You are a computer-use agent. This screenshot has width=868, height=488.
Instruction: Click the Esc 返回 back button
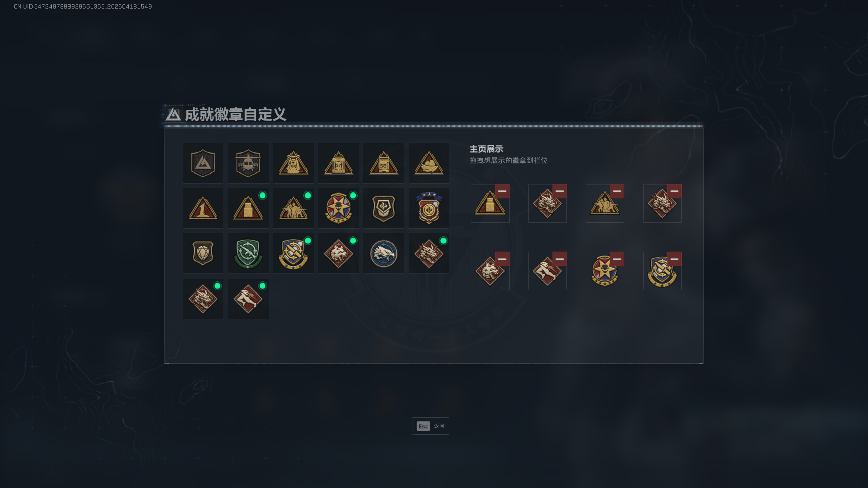[x=430, y=426]
